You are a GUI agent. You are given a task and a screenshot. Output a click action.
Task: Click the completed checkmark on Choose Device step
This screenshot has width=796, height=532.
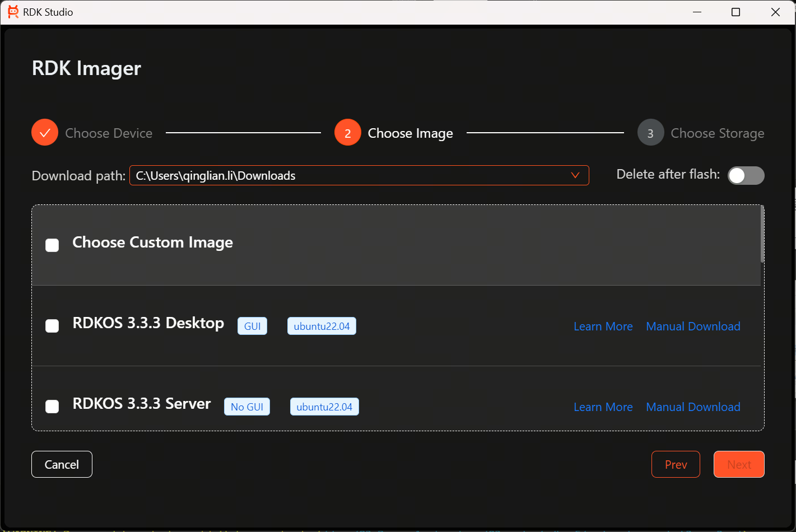44,132
